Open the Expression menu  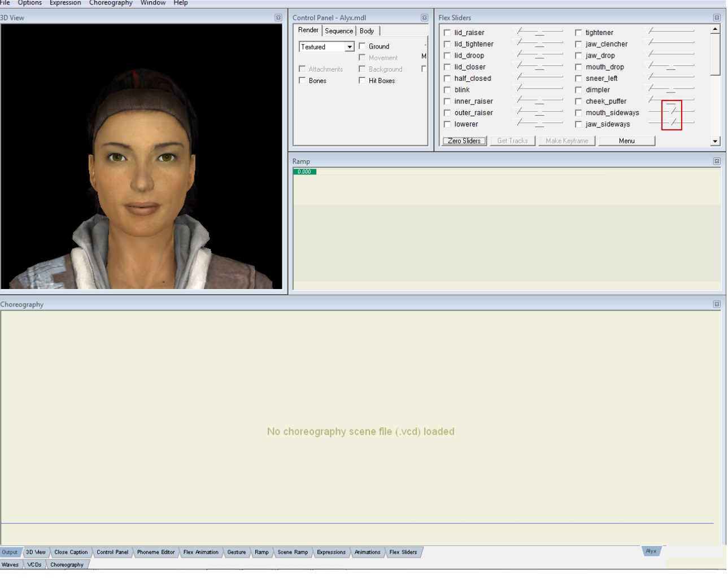click(x=65, y=3)
